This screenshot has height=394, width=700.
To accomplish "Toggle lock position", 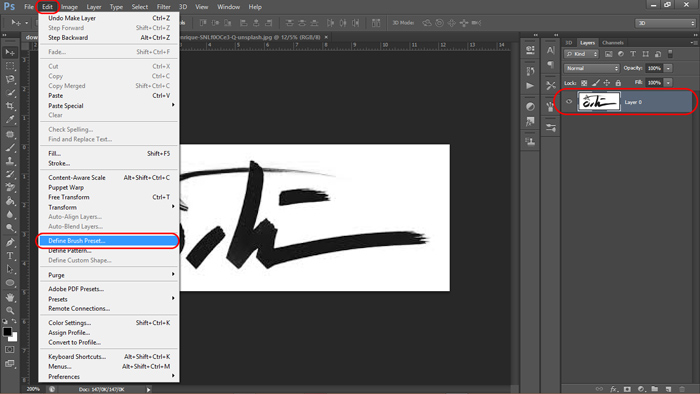I will coord(607,83).
